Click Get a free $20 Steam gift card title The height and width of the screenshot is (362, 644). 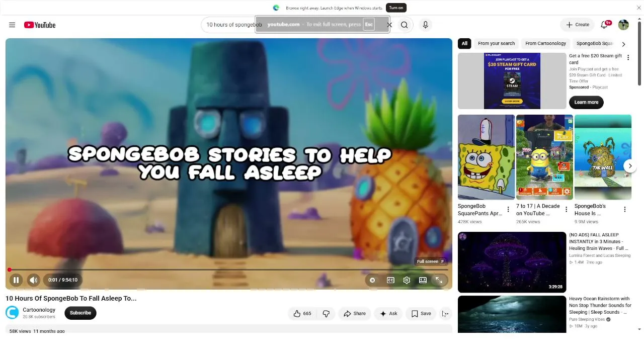pyautogui.click(x=595, y=59)
